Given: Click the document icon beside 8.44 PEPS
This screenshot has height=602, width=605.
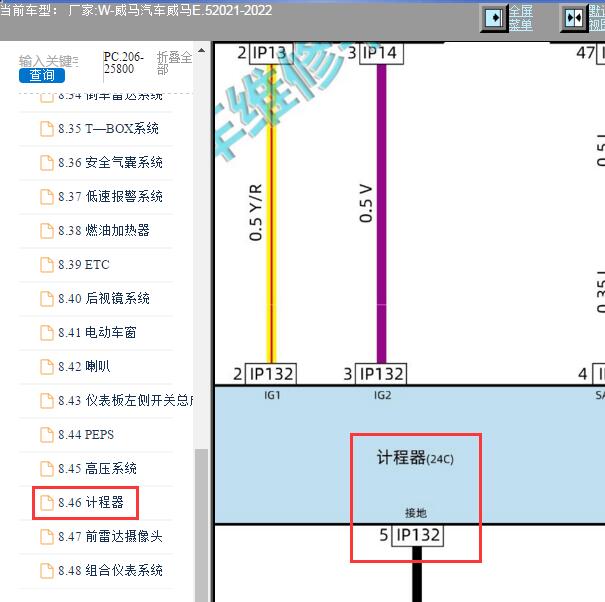Looking at the screenshot, I should tap(47, 435).
